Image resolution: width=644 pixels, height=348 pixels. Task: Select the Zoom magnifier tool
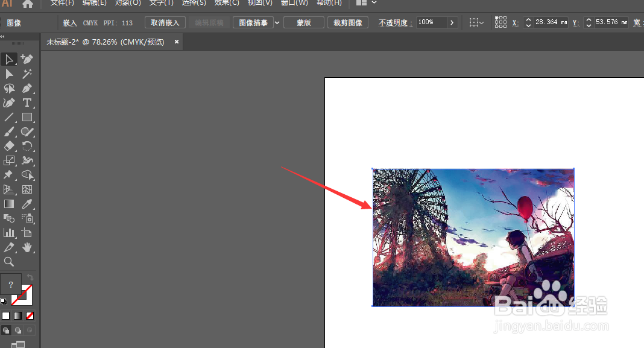pyautogui.click(x=9, y=262)
